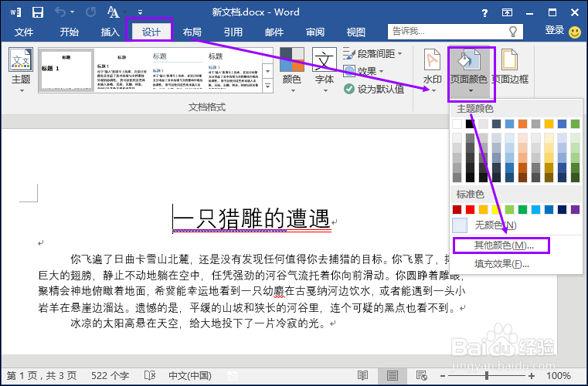
Task: Click the 100% zoom level
Action: coord(559,375)
